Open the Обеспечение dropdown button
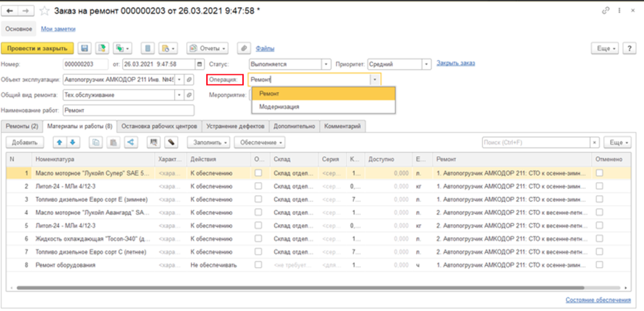 tap(260, 142)
